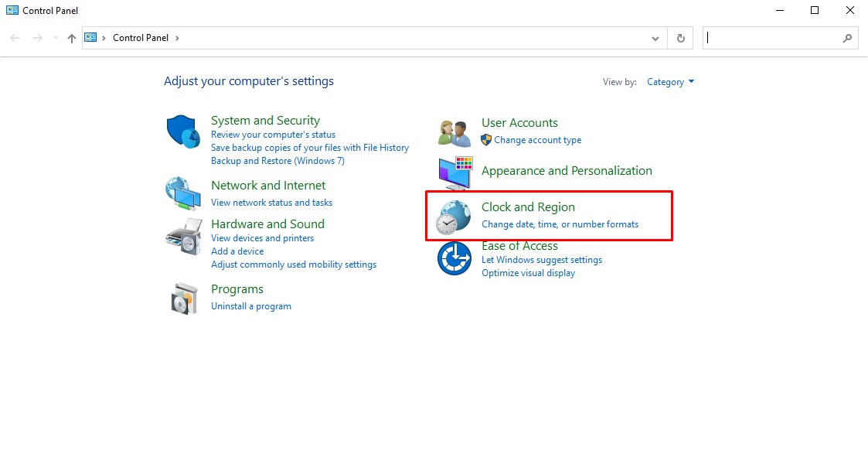868x454 pixels.
Task: Click Change date, time, or number formats
Action: tap(560, 224)
